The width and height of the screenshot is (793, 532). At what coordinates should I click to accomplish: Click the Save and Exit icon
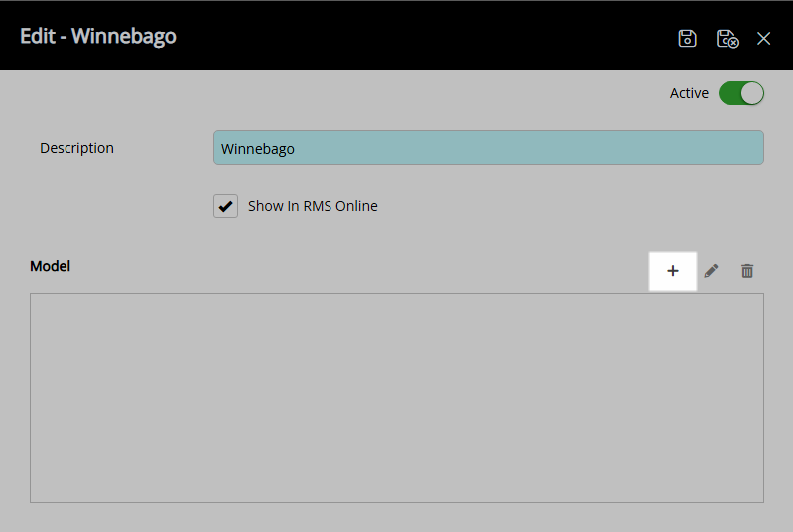727,38
